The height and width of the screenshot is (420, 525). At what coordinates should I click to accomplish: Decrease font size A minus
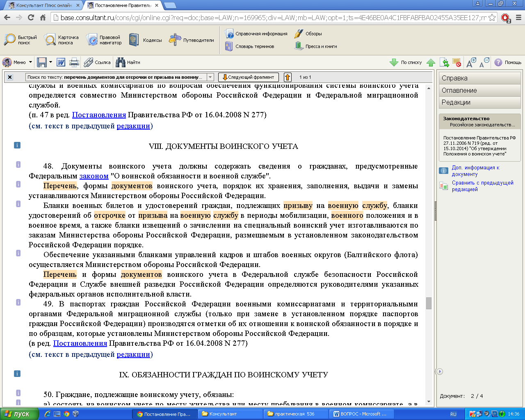(x=484, y=62)
